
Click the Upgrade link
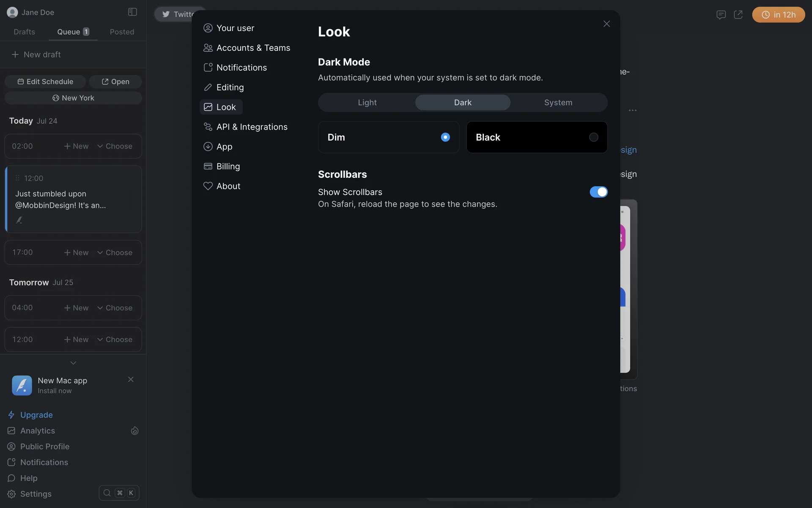click(x=36, y=415)
